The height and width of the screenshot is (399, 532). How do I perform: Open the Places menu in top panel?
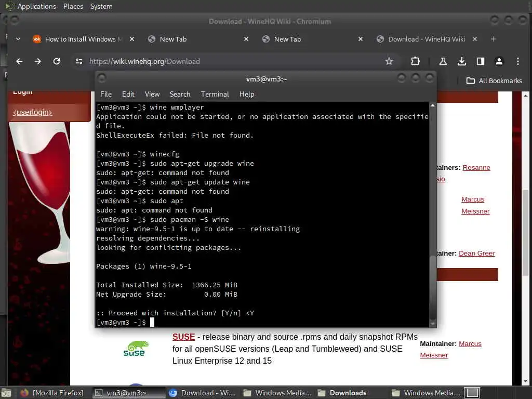point(73,6)
